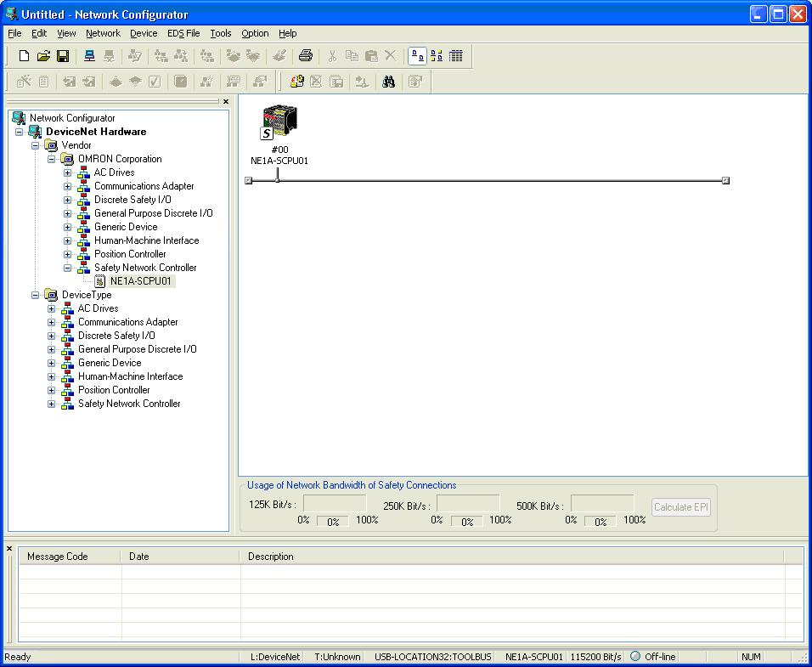812x667 pixels.
Task: Click 115200 Bit/s in status bar
Action: 595,657
